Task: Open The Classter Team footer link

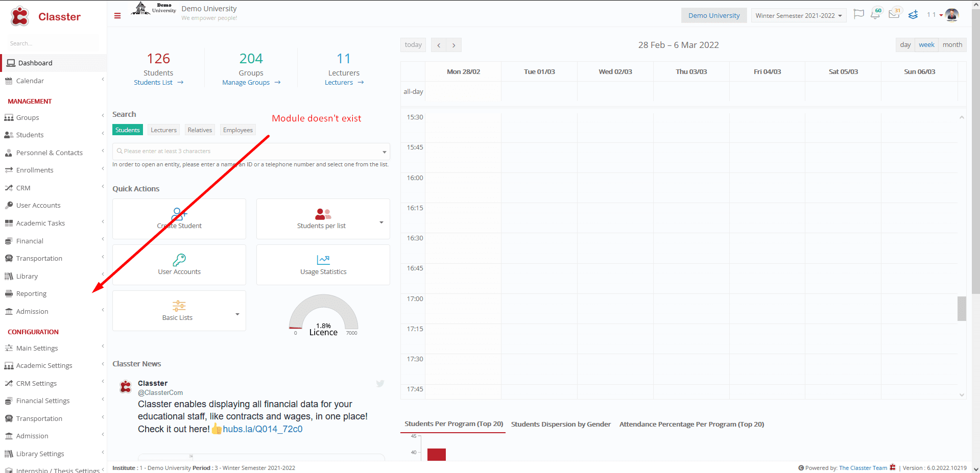Action: coord(863,468)
